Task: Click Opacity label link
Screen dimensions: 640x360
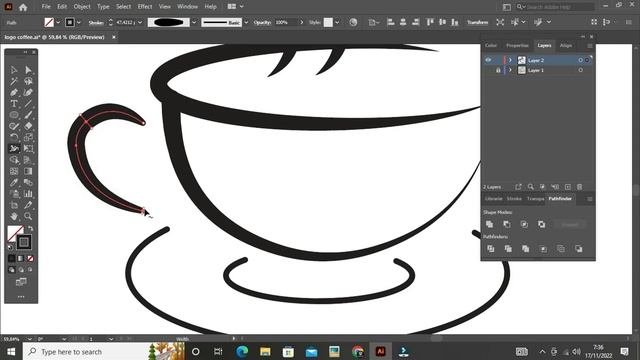Action: click(x=262, y=22)
